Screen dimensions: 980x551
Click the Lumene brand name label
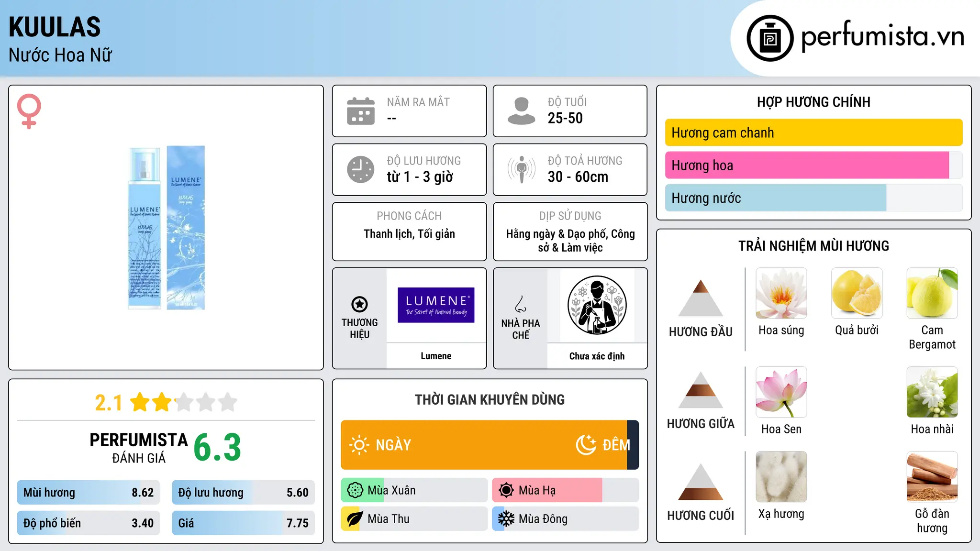click(436, 356)
